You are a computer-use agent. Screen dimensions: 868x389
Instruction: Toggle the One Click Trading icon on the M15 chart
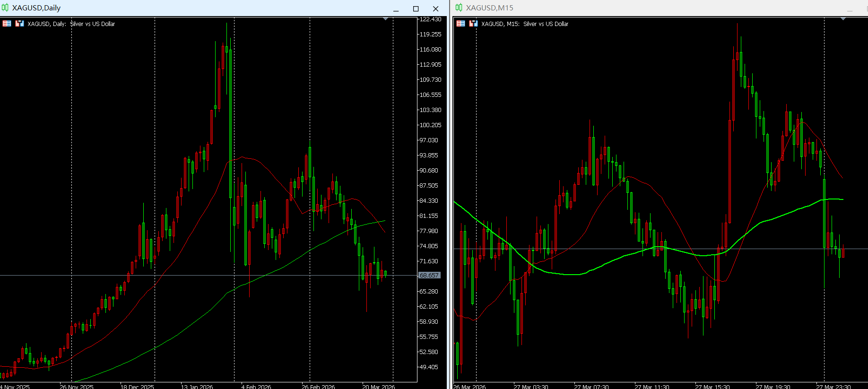pos(473,24)
